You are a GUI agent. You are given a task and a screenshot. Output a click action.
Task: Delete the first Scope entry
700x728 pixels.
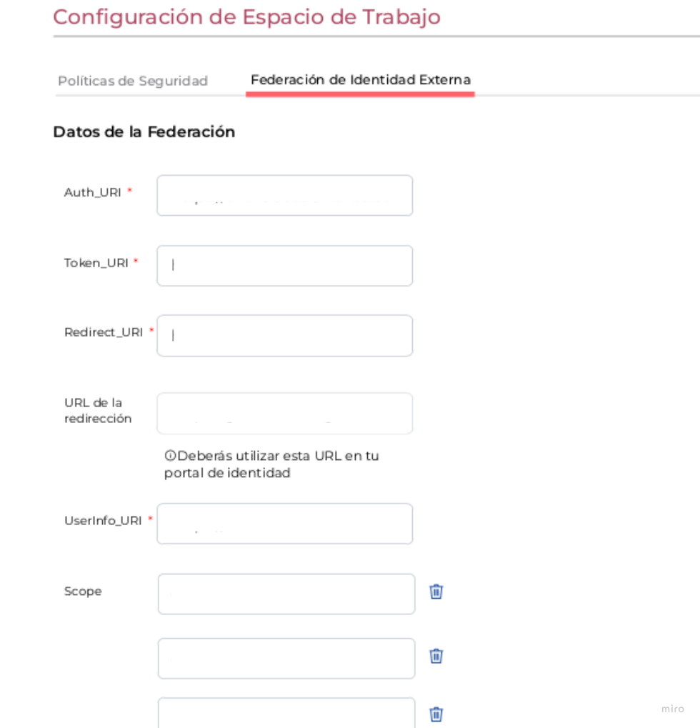click(x=436, y=592)
